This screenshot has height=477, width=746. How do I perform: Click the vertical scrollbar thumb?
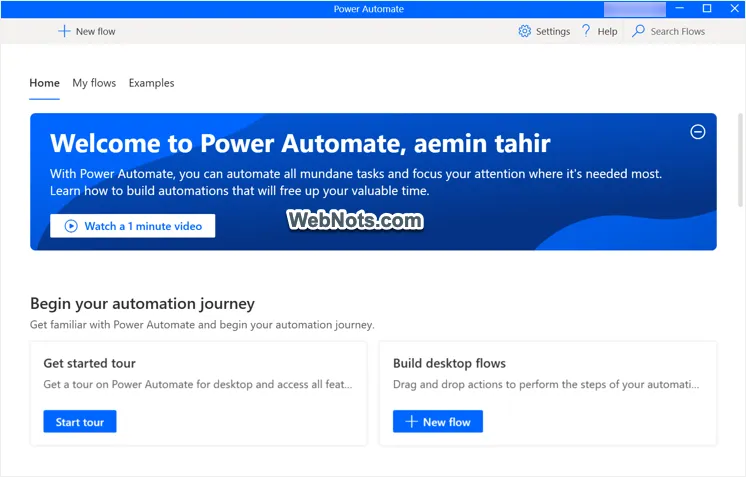[x=740, y=160]
